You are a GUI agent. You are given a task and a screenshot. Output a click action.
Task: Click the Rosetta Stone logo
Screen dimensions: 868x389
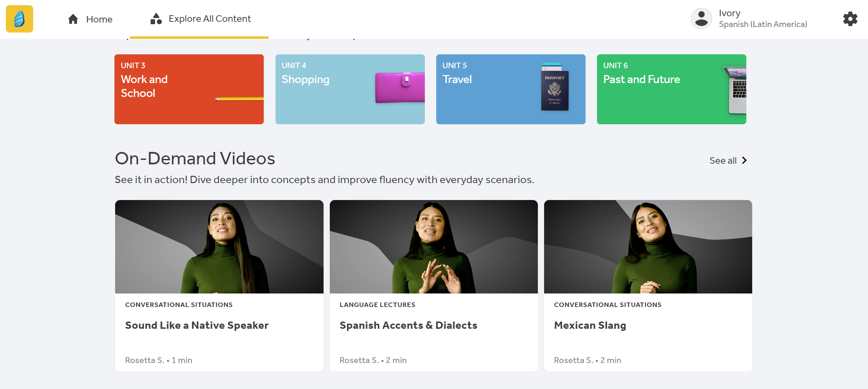point(19,19)
